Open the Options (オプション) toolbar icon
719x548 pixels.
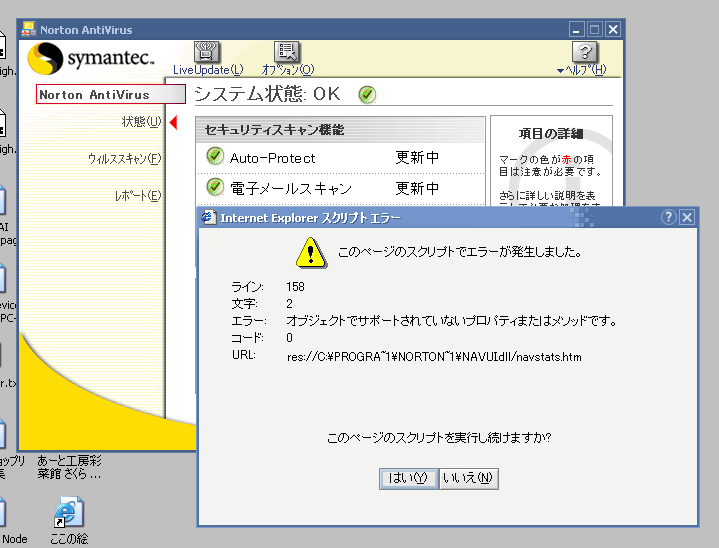287,52
